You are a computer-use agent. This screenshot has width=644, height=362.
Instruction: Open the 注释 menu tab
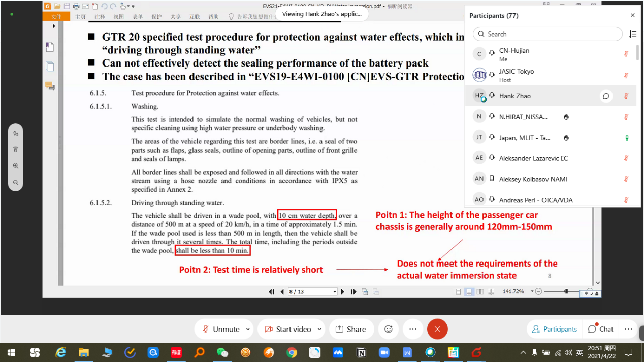100,17
